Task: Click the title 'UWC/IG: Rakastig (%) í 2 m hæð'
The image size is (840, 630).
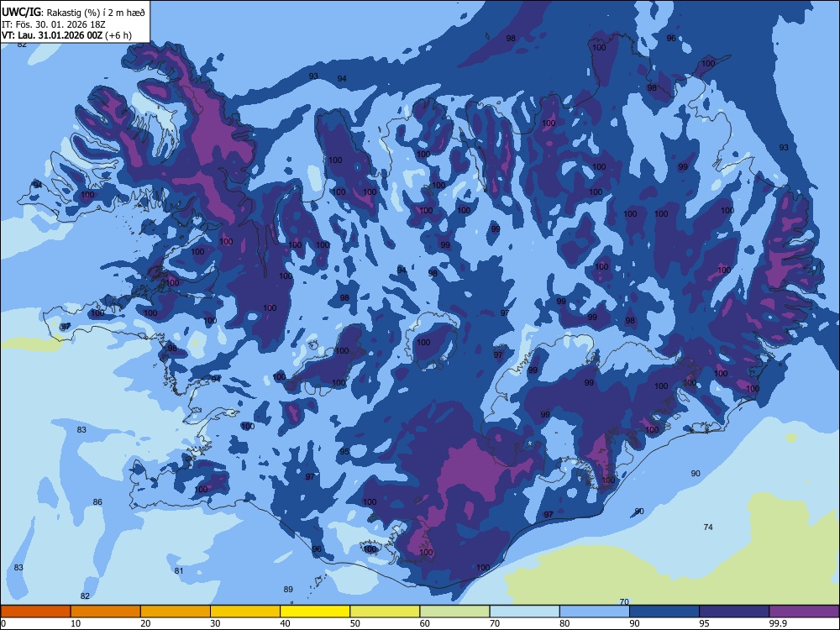Action: [73, 13]
